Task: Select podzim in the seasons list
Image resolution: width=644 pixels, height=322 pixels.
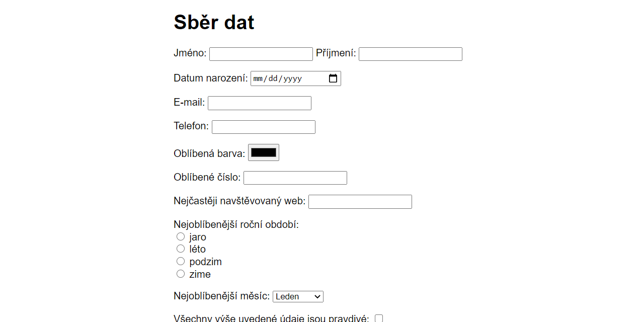Action: [181, 261]
